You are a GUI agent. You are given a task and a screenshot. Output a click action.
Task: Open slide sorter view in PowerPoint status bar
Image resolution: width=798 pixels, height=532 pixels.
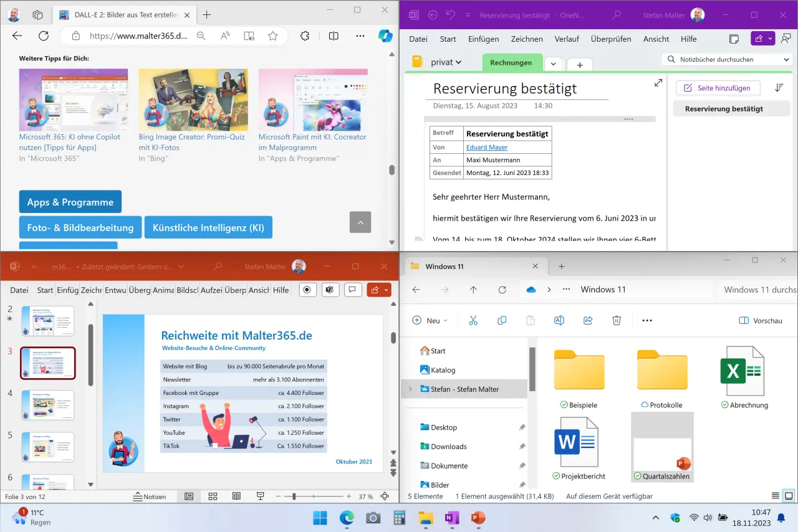pos(213,496)
